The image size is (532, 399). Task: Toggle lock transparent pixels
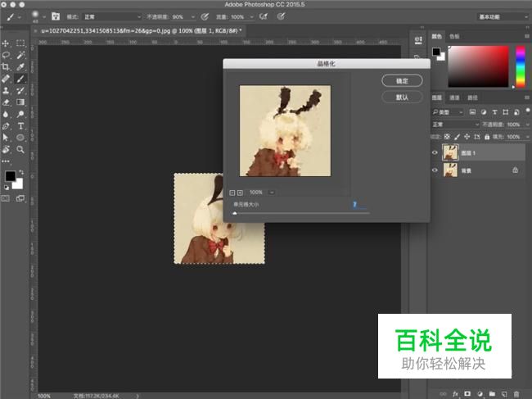447,137
